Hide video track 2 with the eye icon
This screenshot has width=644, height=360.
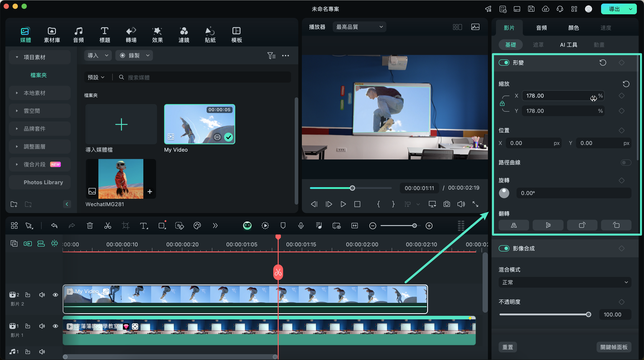[55, 295]
